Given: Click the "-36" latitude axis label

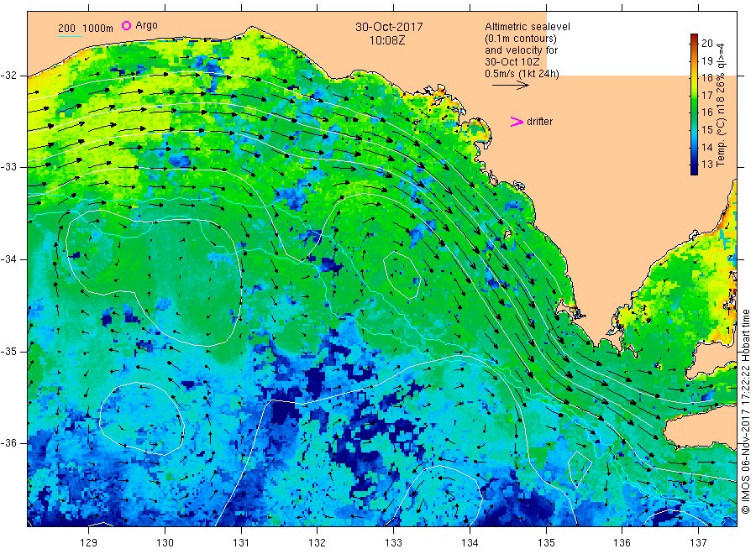Looking at the screenshot, I should click(x=8, y=443).
